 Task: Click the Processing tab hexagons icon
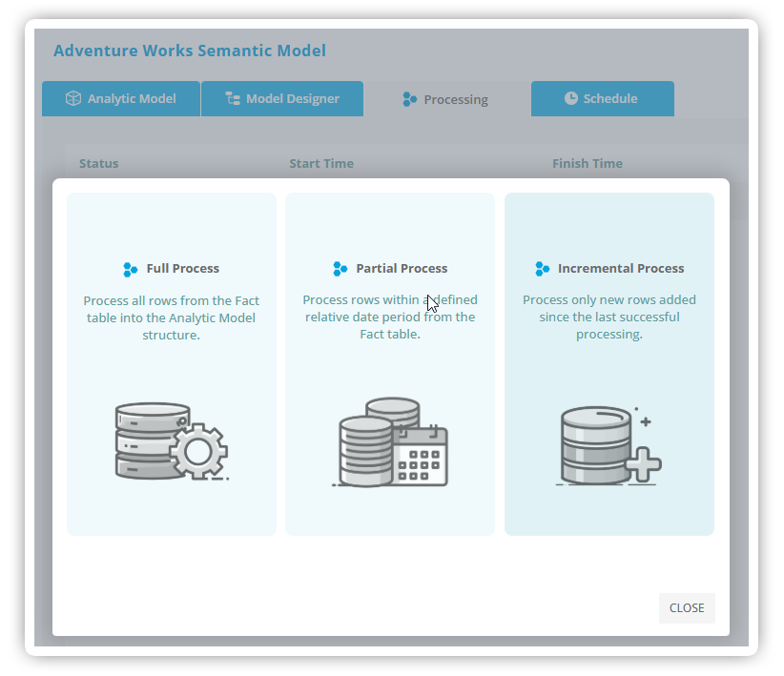409,99
